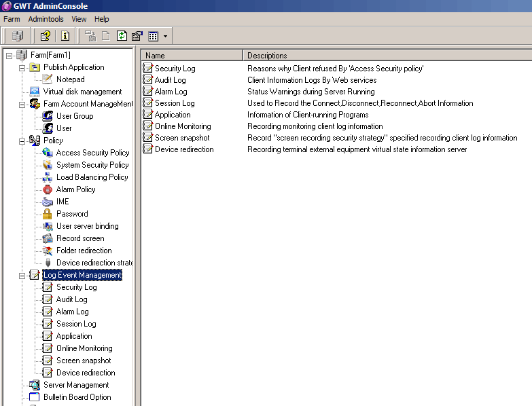Click the Alarm Policy icon in tree
The height and width of the screenshot is (406, 532).
pyautogui.click(x=48, y=189)
